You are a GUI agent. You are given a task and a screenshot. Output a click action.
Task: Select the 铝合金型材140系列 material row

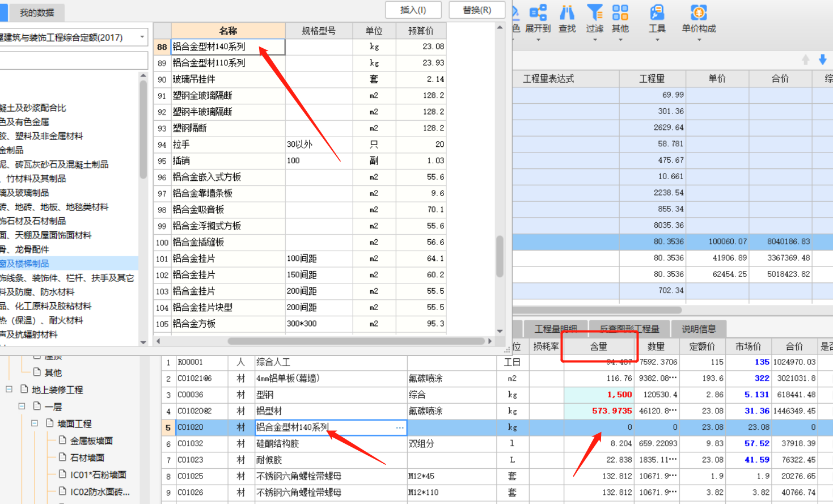(x=300, y=46)
